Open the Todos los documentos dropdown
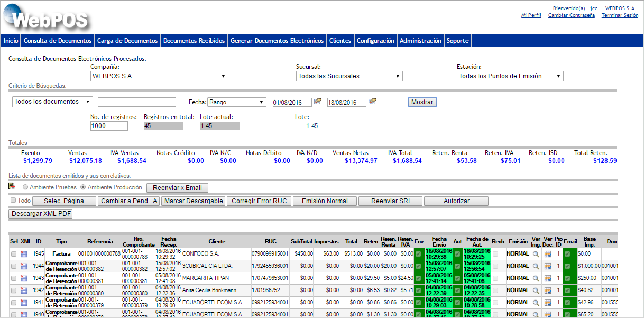 click(52, 102)
